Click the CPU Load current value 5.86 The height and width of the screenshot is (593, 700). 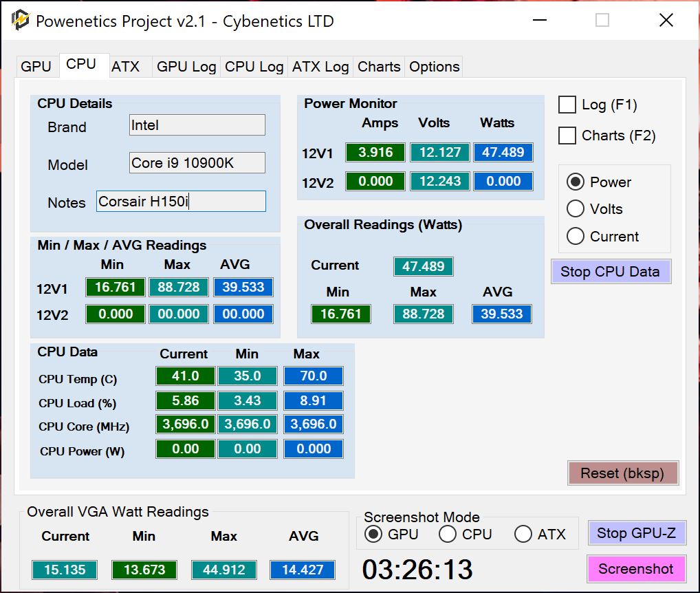[185, 400]
